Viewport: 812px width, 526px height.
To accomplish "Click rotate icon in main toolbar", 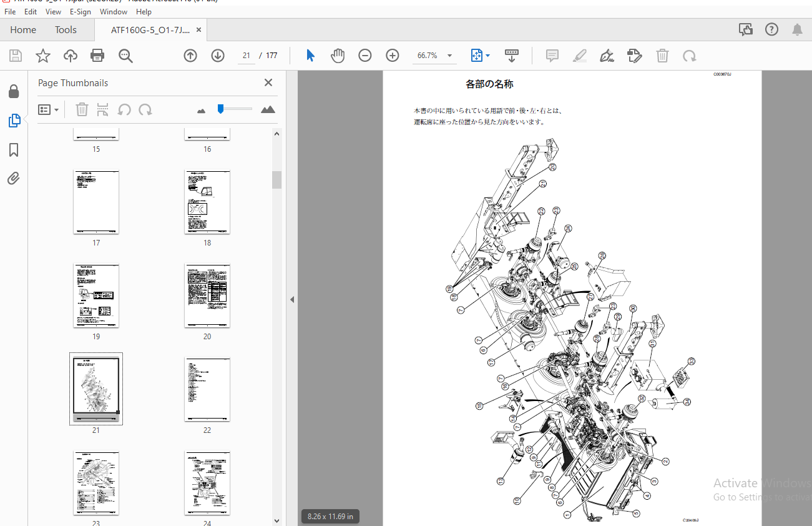I will click(x=690, y=56).
